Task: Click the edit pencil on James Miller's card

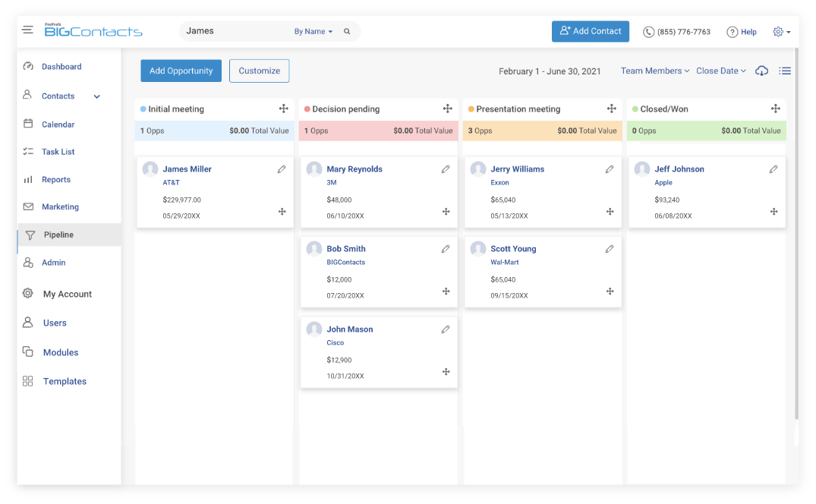Action: pyautogui.click(x=282, y=169)
